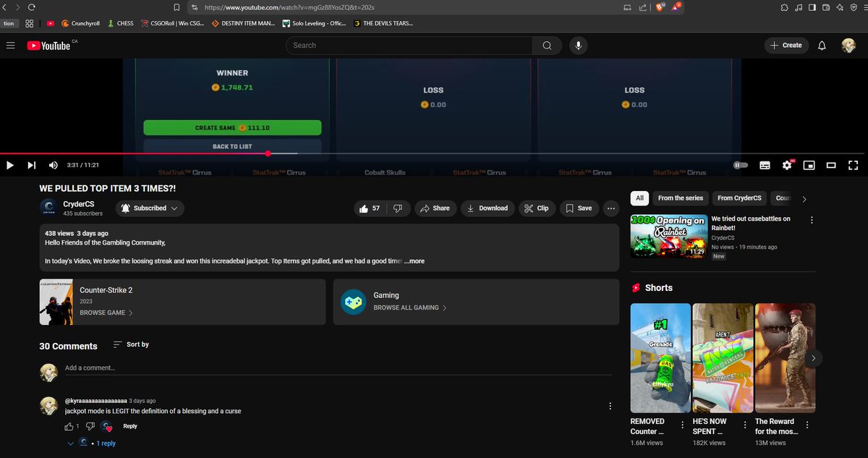868x458 pixels.
Task: Mute the video volume
Action: 53,165
